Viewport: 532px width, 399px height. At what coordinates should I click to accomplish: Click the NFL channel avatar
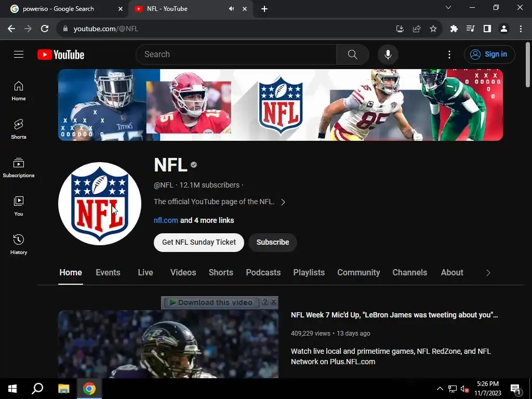click(x=100, y=204)
